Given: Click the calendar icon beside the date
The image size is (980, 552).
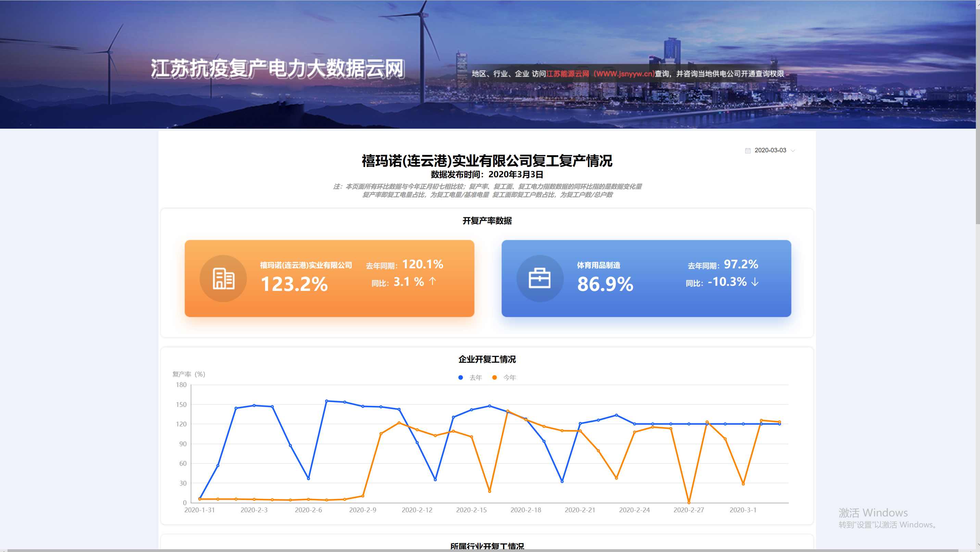Looking at the screenshot, I should coord(747,151).
